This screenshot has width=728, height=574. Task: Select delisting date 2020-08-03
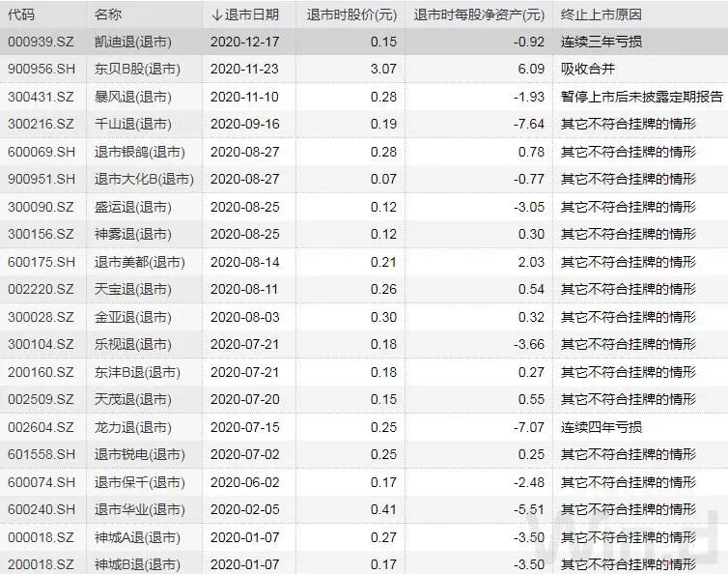tap(244, 317)
